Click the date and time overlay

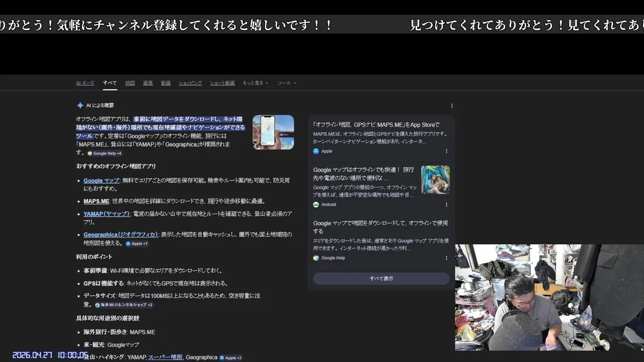50,355
